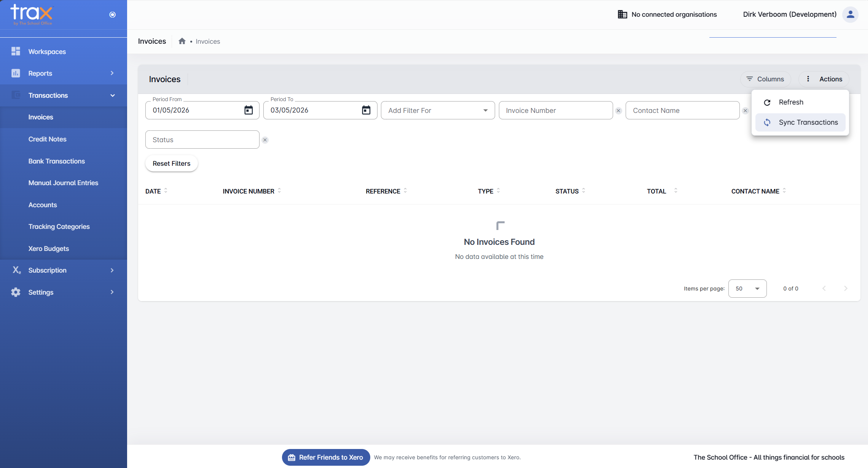Sort by the Total column arrows
868x468 pixels.
(x=676, y=191)
